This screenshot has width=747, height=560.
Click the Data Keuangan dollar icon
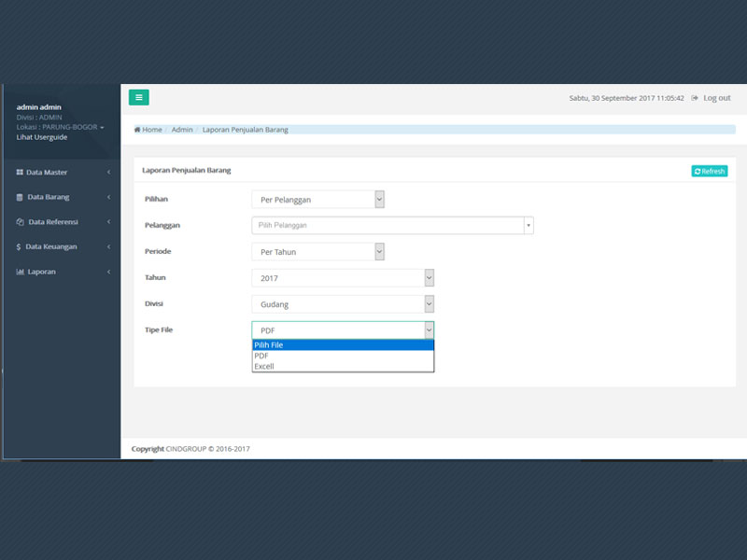(19, 246)
